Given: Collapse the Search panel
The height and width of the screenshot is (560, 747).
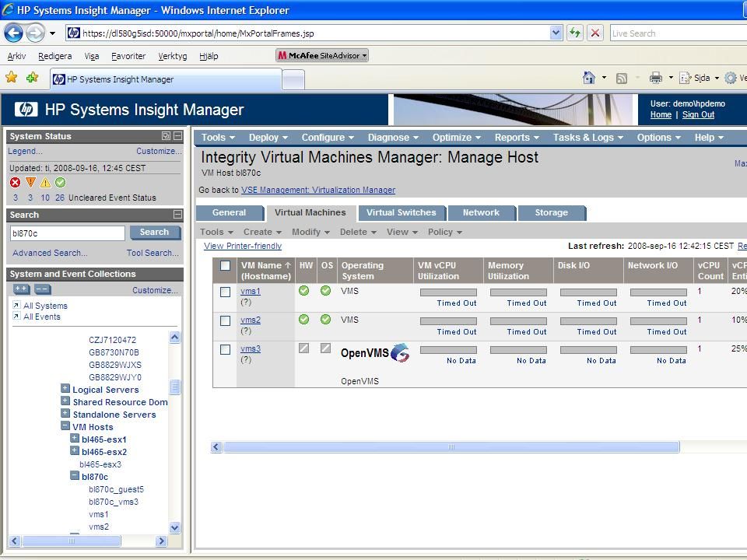Looking at the screenshot, I should 177,215.
